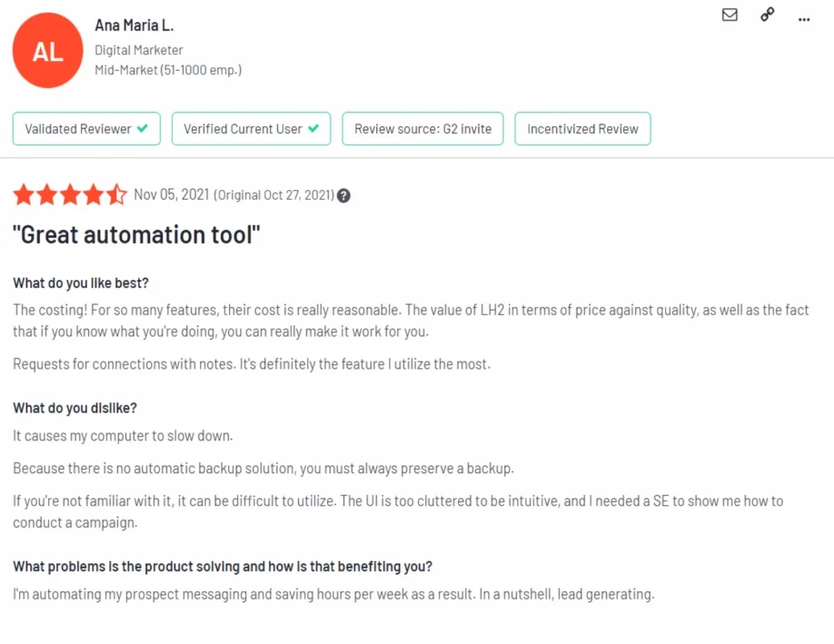The width and height of the screenshot is (834, 644).
Task: Select the Review source: G2 invite tag
Action: pyautogui.click(x=422, y=129)
